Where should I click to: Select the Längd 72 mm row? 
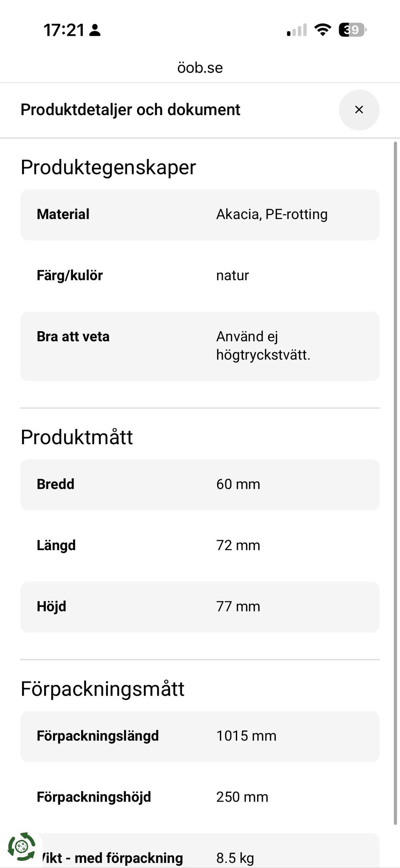click(x=200, y=546)
